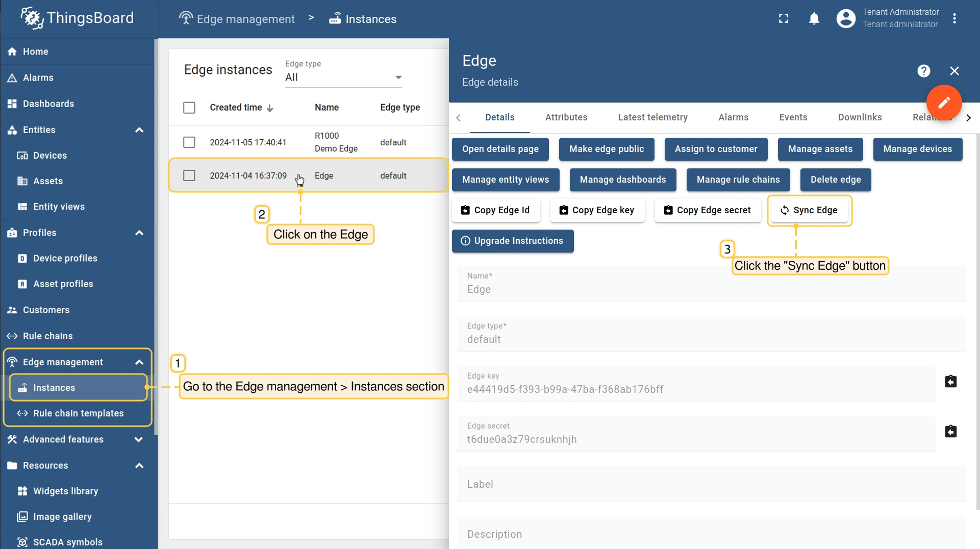980x549 pixels.
Task: Expand the Advanced features section
Action: [138, 439]
